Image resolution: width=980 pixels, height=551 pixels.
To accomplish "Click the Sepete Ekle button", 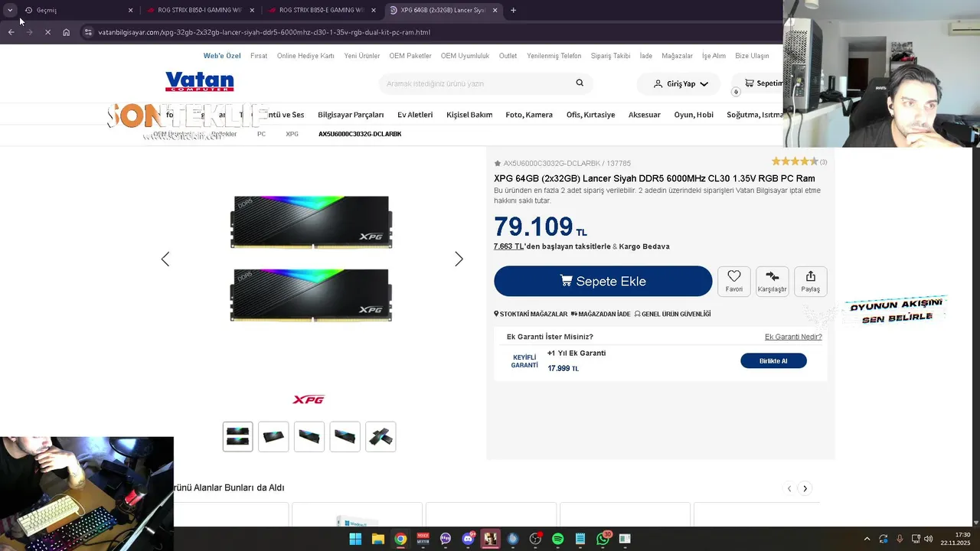I will click(603, 281).
